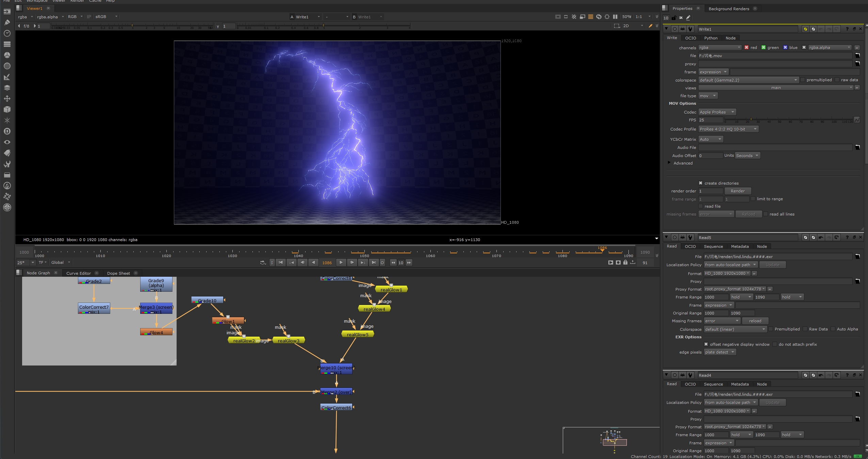
Task: Toggle the blue channel checkbox in Write1
Action: point(785,48)
